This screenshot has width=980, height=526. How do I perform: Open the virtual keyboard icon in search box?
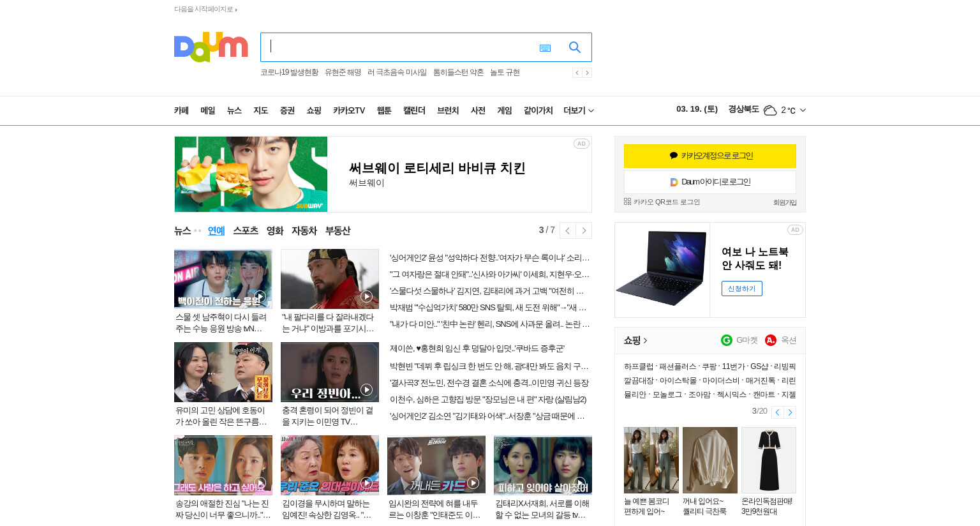coord(545,48)
